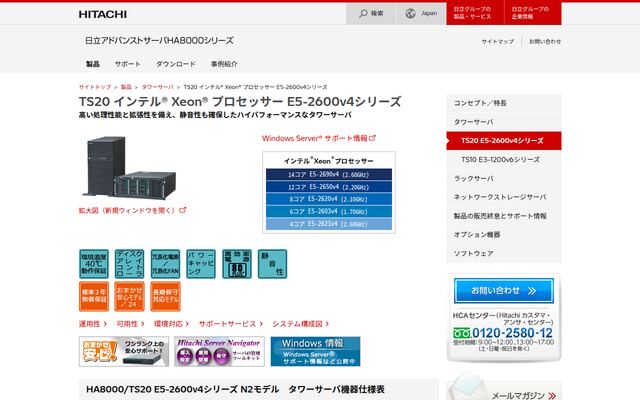640x400 pixels.
Task: Open 拡大図（新規ウィンドウを開く）link
Action: tap(132, 211)
